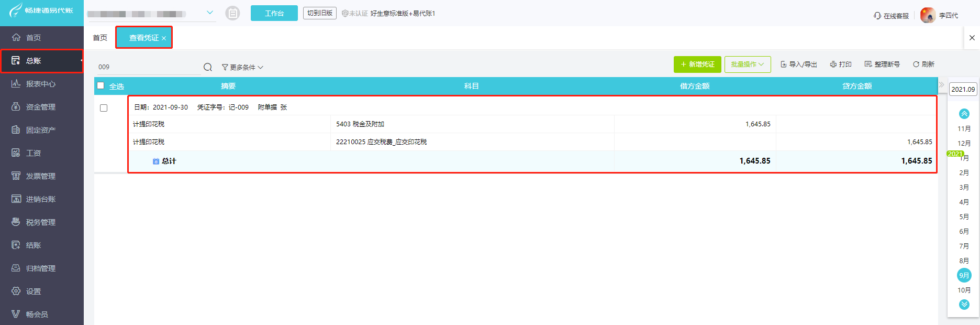Open the 批量操作 dropdown

[x=748, y=64]
